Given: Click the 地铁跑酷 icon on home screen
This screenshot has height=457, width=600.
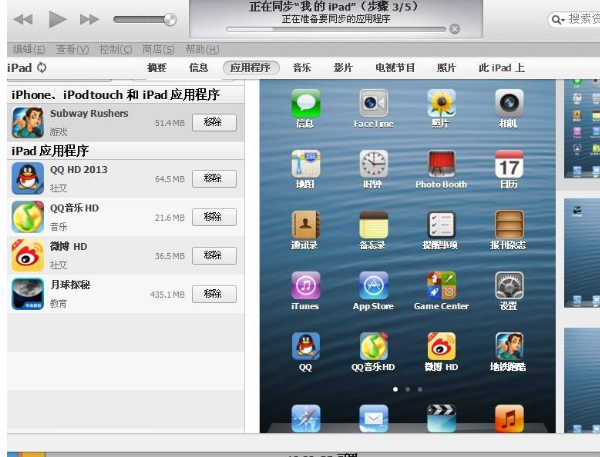Looking at the screenshot, I should click(x=509, y=346).
